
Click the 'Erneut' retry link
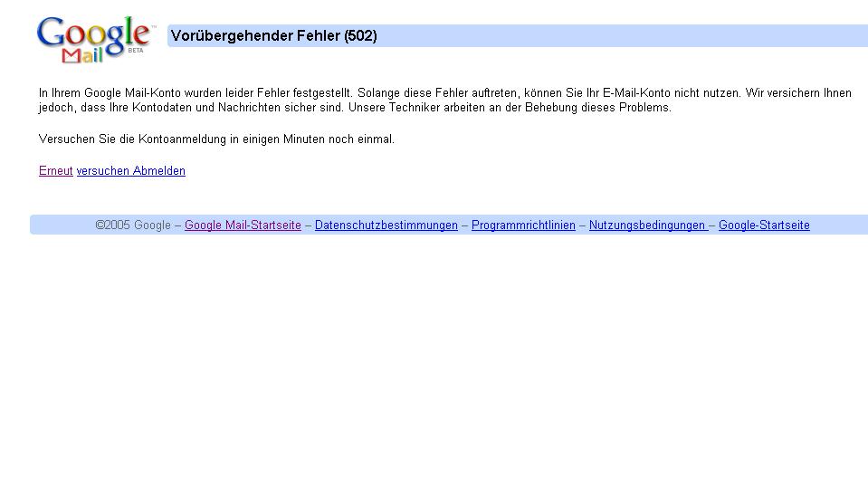[x=56, y=170]
